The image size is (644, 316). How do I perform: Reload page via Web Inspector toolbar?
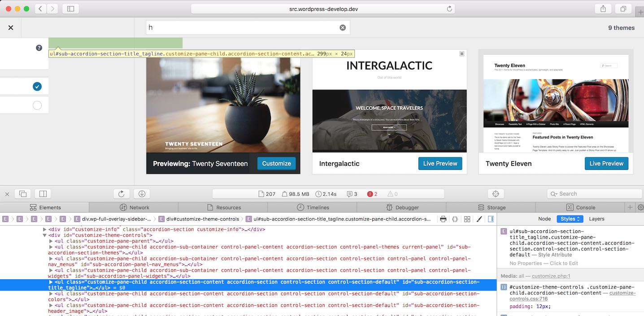click(x=121, y=194)
